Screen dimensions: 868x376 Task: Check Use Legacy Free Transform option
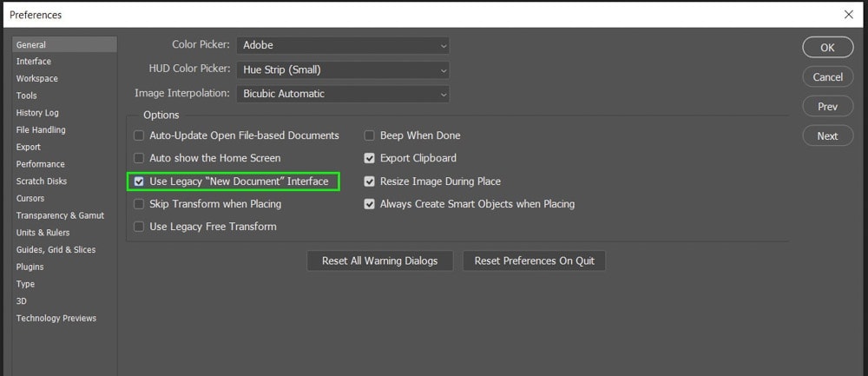click(x=139, y=227)
